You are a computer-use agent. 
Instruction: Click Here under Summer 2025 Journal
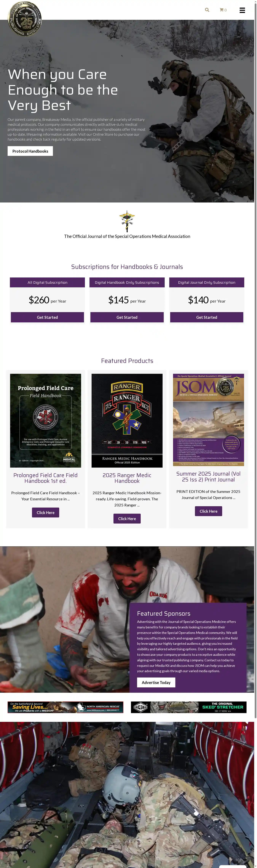click(208, 511)
